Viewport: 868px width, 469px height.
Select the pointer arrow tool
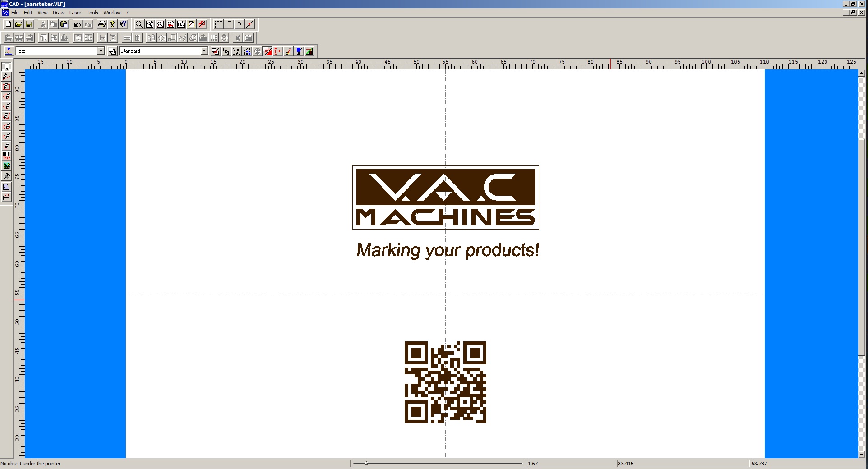pyautogui.click(x=6, y=67)
